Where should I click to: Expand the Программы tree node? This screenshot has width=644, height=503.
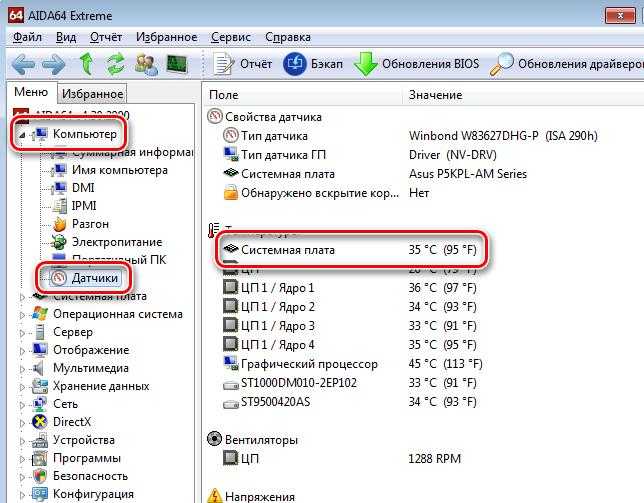[22, 459]
